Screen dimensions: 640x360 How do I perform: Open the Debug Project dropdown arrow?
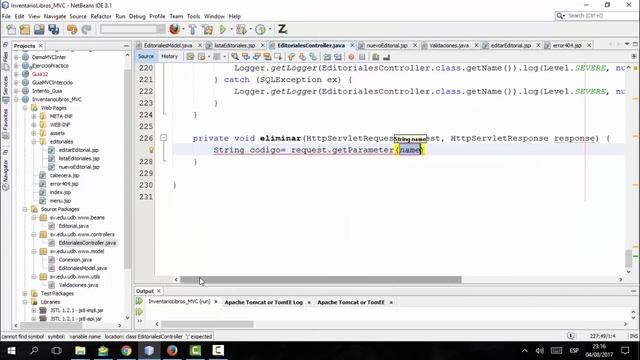point(250,29)
